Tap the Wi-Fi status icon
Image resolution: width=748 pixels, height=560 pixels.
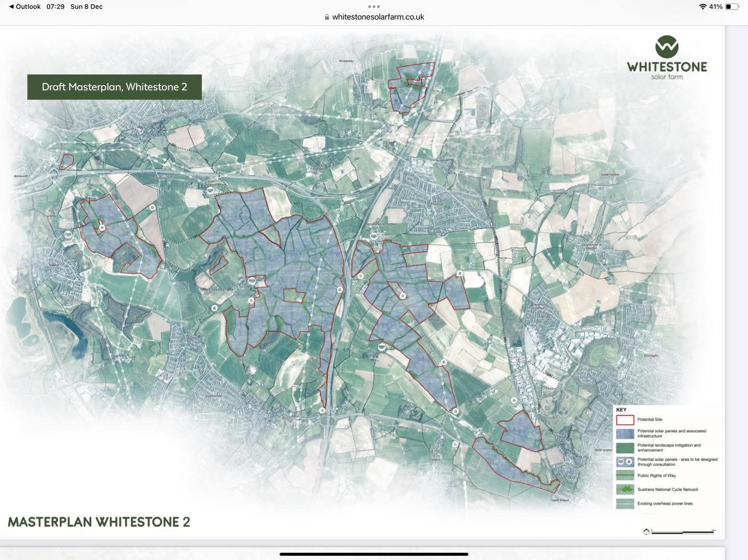pos(702,7)
